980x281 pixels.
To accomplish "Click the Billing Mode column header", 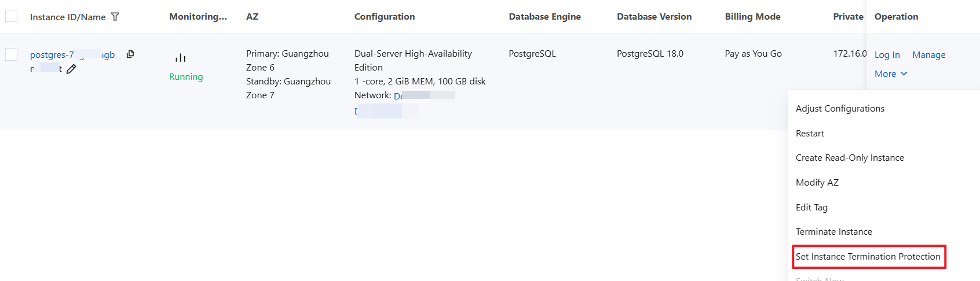I will [x=752, y=17].
